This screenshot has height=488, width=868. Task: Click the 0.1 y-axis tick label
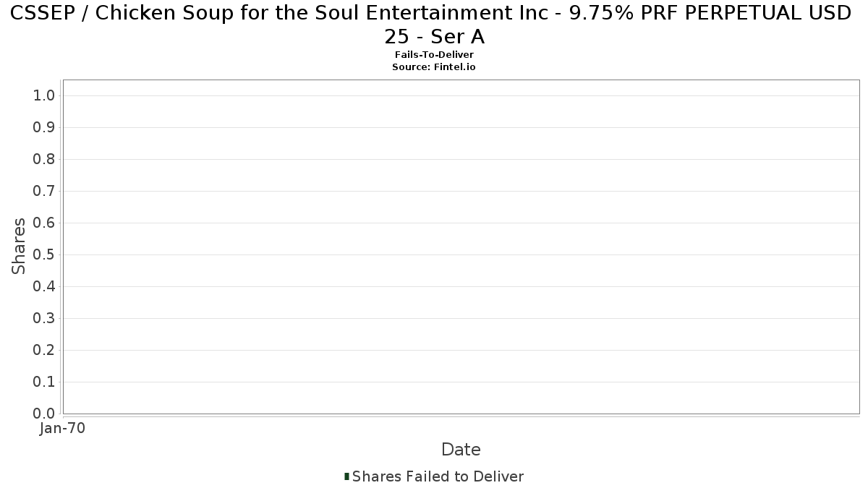(x=44, y=382)
